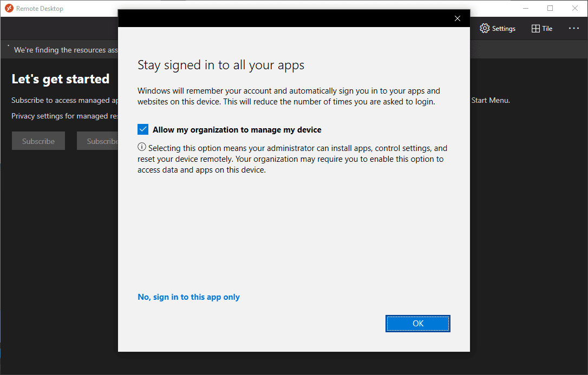Viewport: 588px width, 375px height.
Task: Click the We're finding the resources status message
Action: point(66,50)
